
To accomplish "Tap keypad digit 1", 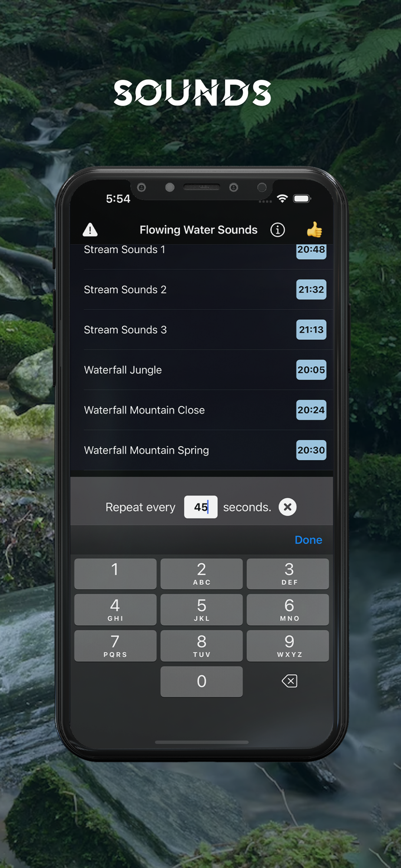I will (115, 574).
